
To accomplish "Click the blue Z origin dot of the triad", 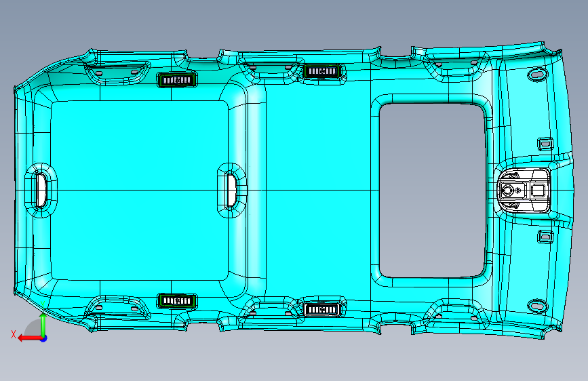I will coord(44,338).
